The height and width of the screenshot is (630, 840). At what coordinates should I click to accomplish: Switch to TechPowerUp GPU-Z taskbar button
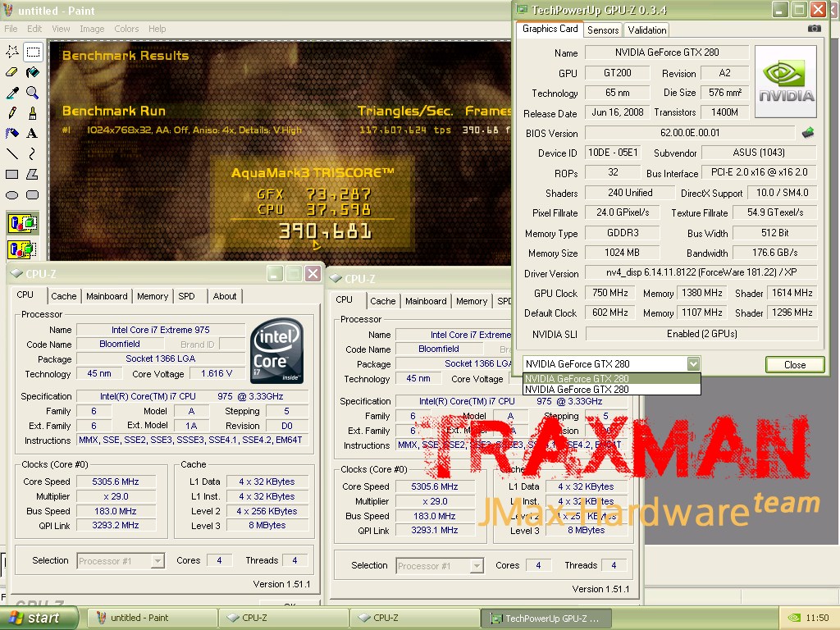tap(546, 618)
